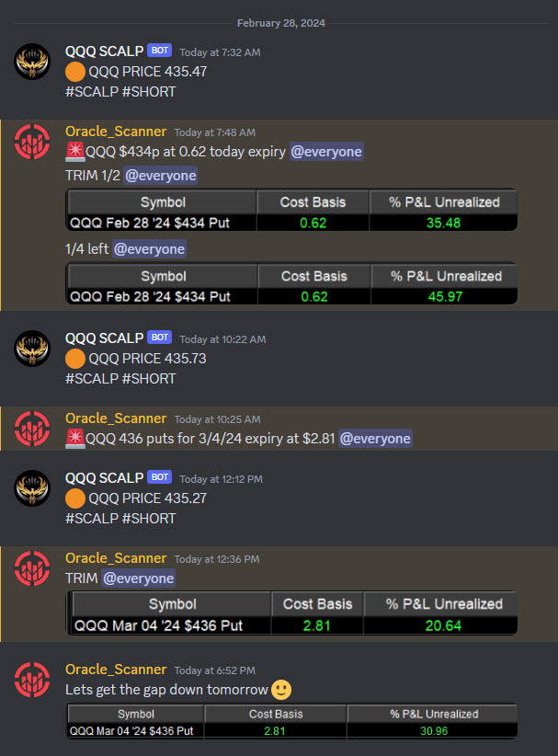Click Oracle_Scanner avatar at 10:25 AM message
This screenshot has height=756, width=558.
[32, 429]
